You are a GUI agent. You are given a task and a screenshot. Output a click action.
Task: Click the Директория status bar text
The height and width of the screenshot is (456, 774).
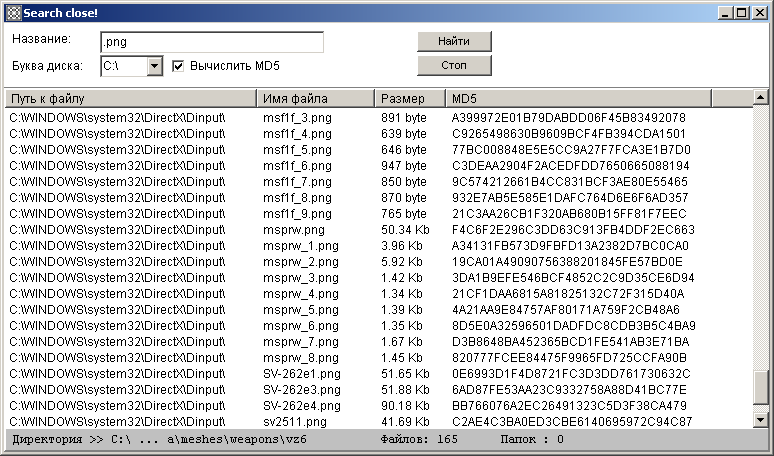[159, 439]
